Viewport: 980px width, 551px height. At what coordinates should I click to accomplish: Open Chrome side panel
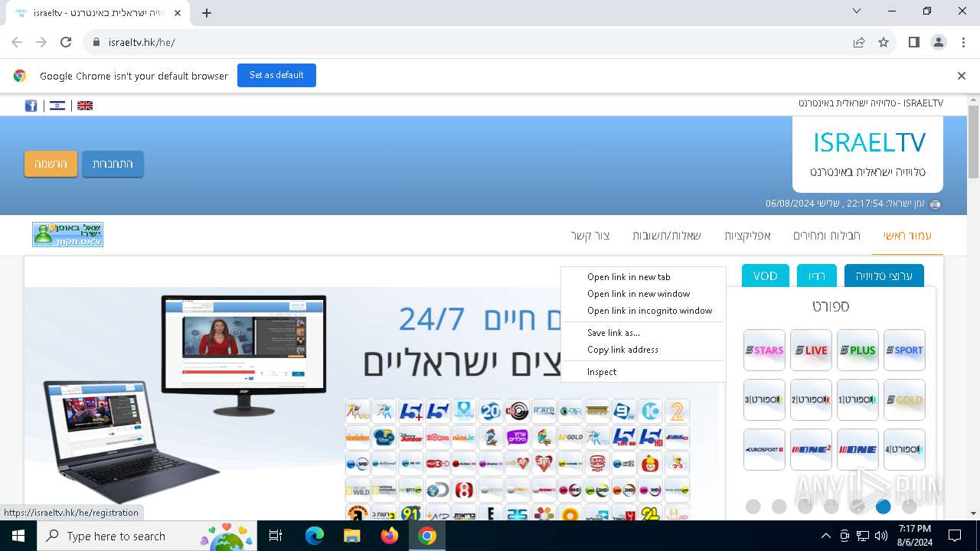click(914, 42)
